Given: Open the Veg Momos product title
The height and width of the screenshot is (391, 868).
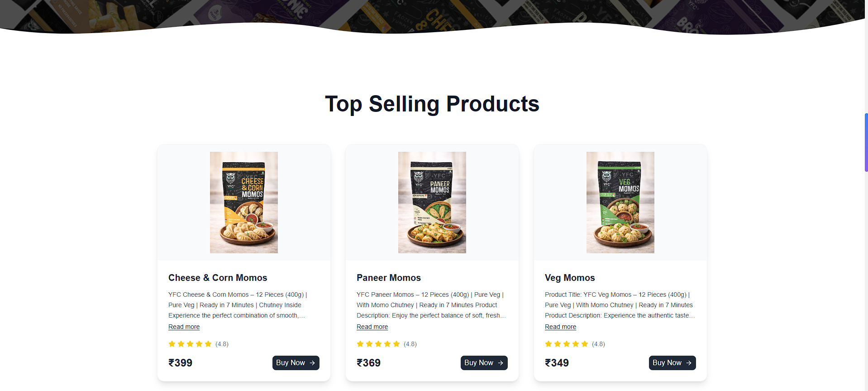Looking at the screenshot, I should (570, 278).
